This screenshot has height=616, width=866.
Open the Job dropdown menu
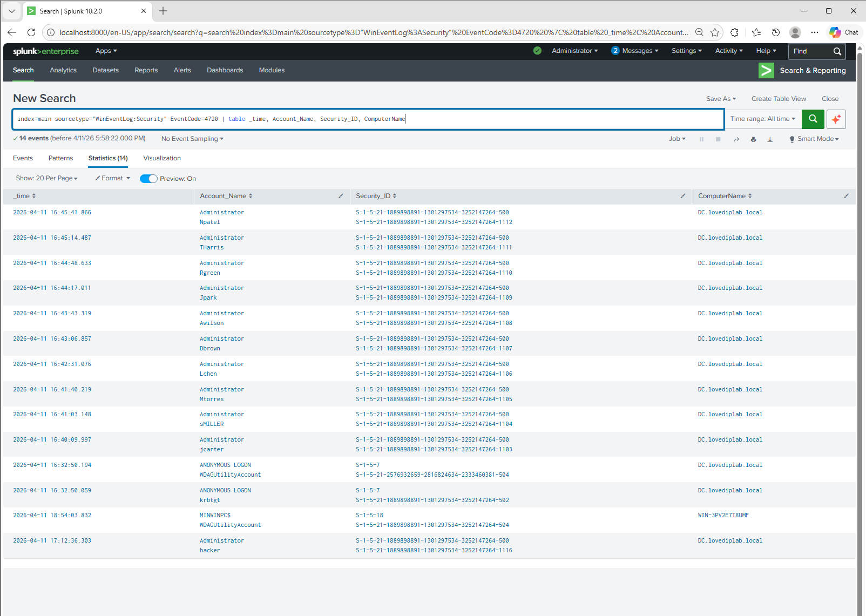677,139
